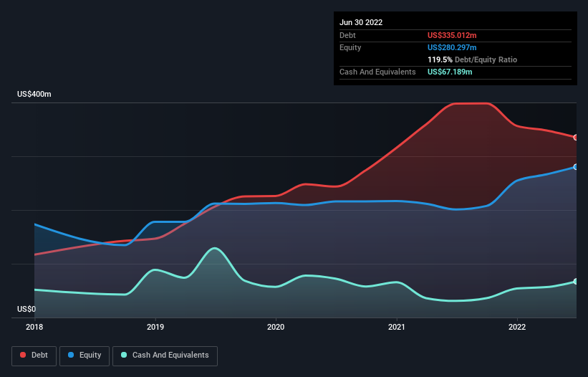Click the US$400m axis label
The width and height of the screenshot is (588, 377).
click(34, 94)
